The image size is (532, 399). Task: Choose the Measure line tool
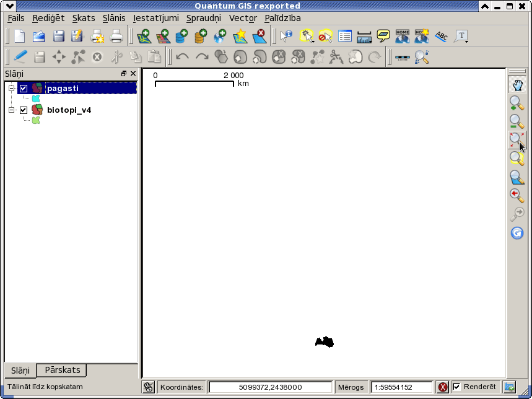pyautogui.click(x=364, y=36)
